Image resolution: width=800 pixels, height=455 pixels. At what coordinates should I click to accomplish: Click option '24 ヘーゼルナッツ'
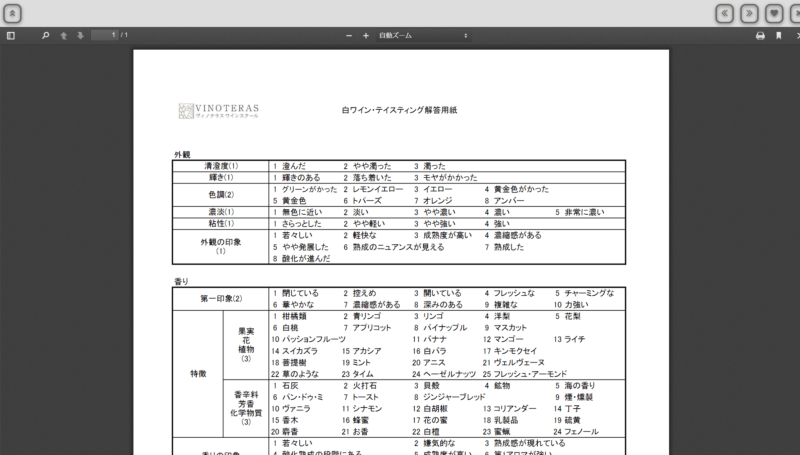click(x=444, y=374)
